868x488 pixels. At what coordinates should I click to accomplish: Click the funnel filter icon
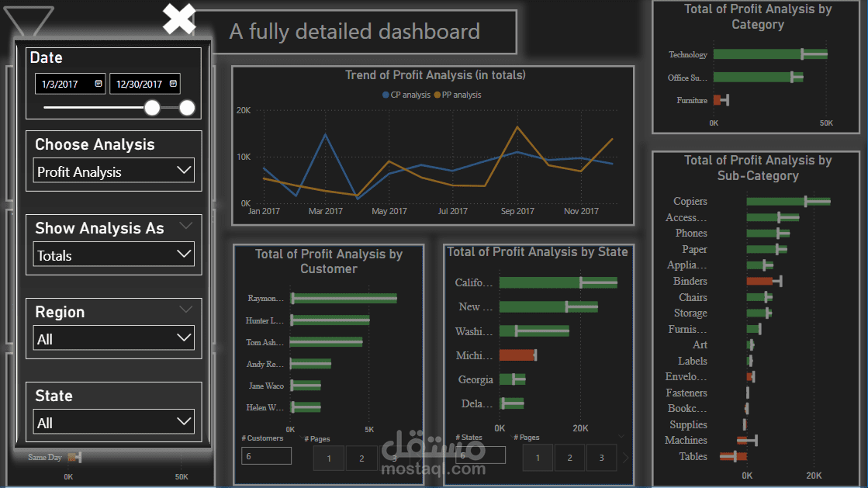(x=28, y=21)
